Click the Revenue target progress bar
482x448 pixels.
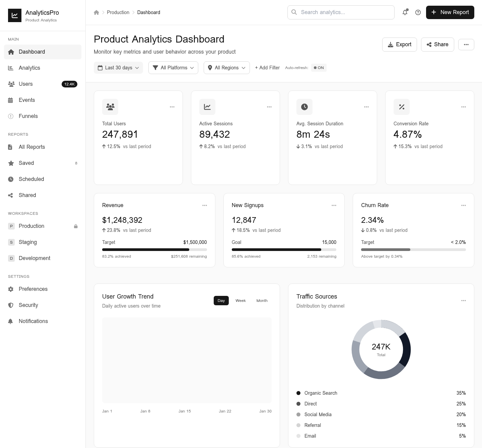pos(154,250)
